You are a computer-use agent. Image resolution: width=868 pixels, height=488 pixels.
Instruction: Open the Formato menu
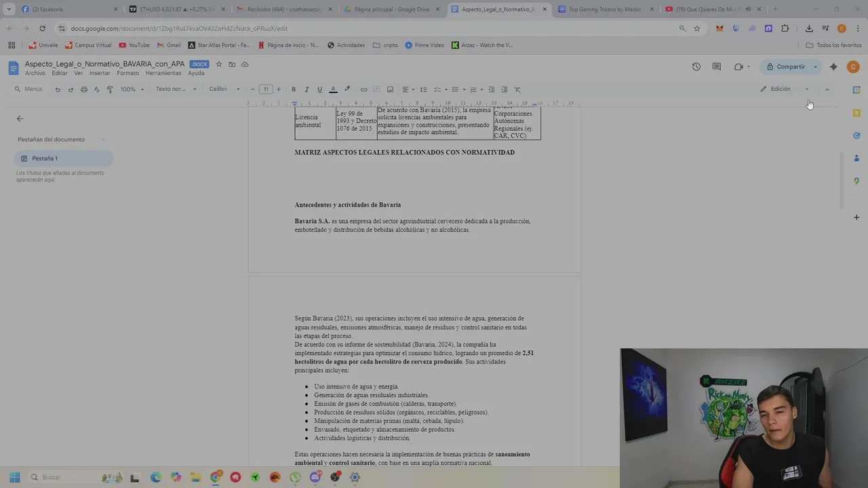coord(127,73)
